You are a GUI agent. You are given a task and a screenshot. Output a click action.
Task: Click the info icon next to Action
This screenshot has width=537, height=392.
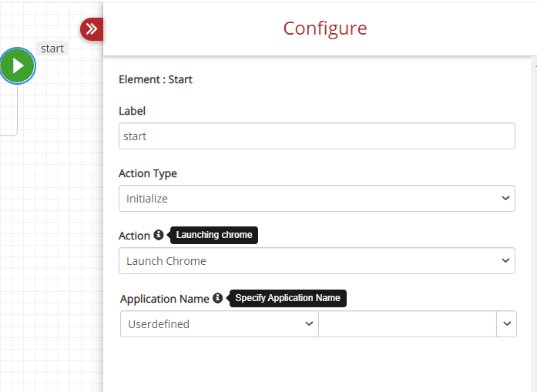tap(158, 235)
